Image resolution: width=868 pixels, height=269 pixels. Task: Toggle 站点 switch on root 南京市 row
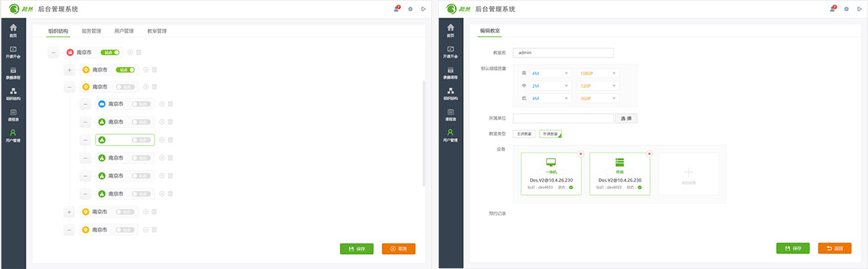[110, 52]
